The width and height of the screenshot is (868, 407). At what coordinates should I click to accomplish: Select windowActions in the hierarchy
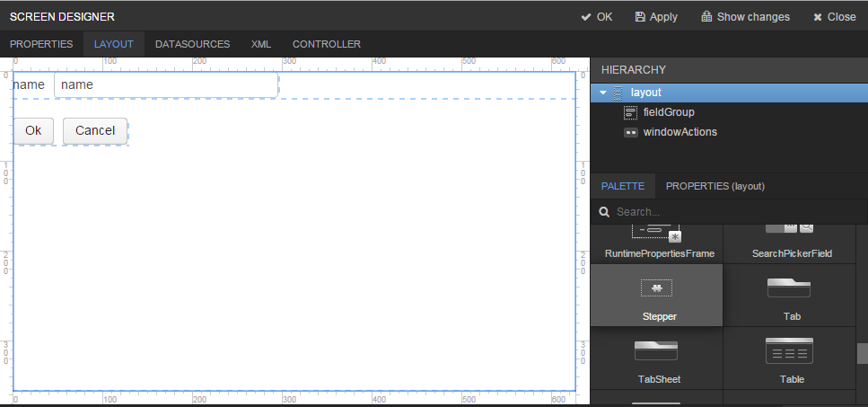(679, 132)
